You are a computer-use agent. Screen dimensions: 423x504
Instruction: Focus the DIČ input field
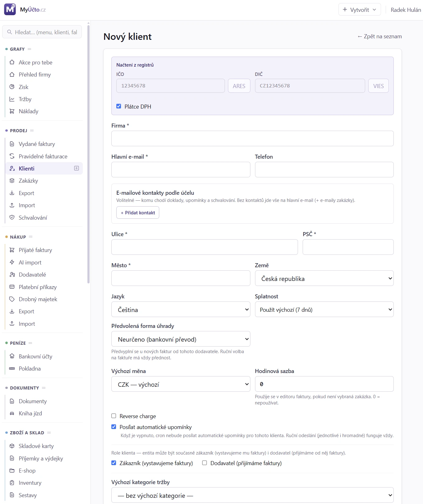[310, 86]
